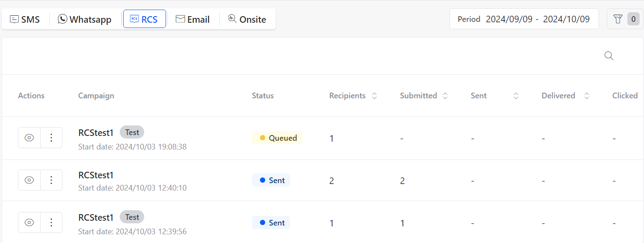Open the filter funnel button
Screen dimensions: 644x243
click(625, 19)
